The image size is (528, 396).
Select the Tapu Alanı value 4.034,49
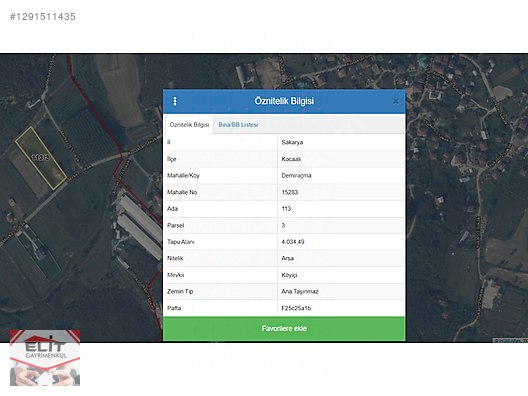click(293, 242)
